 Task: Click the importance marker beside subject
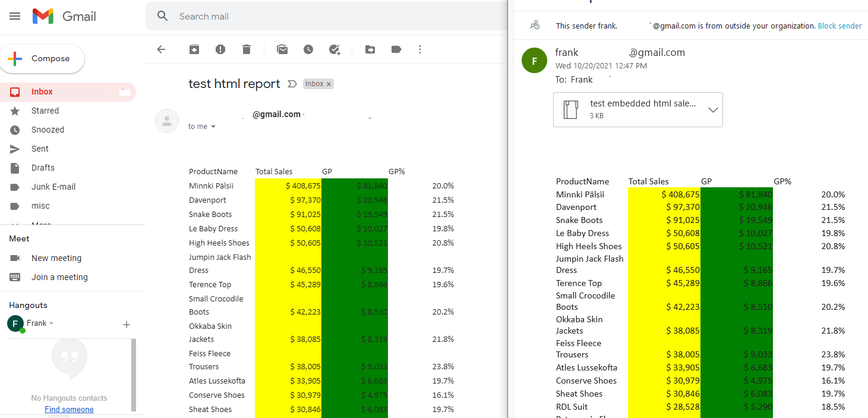pyautogui.click(x=292, y=84)
